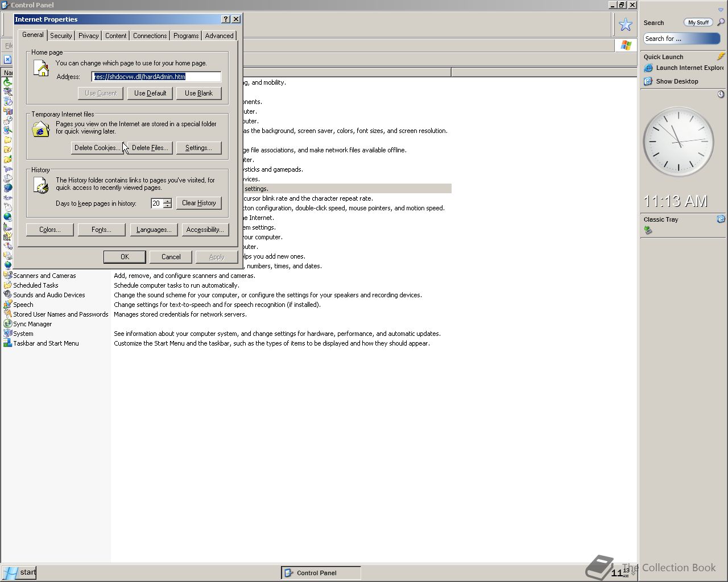Switch to the Security tab
728x582 pixels.
point(61,36)
